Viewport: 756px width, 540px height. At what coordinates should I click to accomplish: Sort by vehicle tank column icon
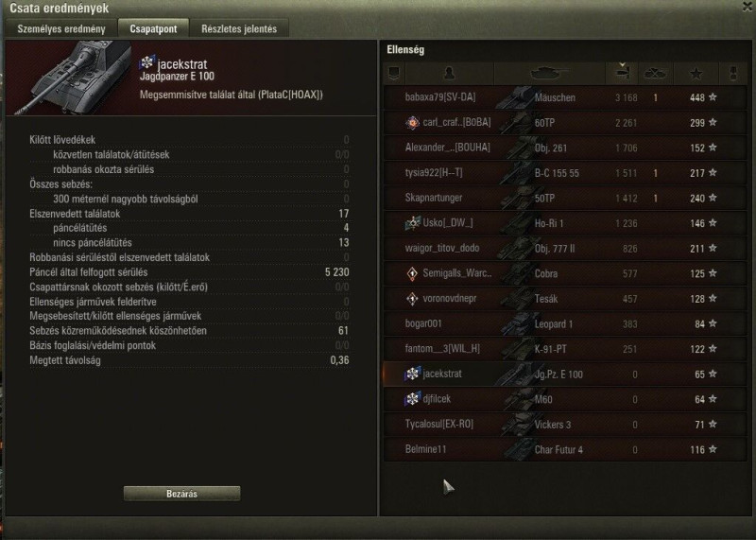coord(549,74)
